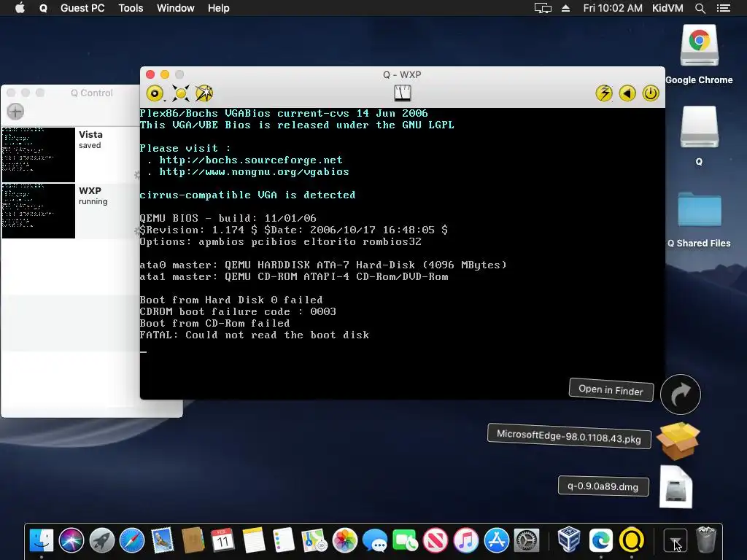Open VirtualBox cube icon in Dock
The height and width of the screenshot is (560, 747).
coord(569,540)
